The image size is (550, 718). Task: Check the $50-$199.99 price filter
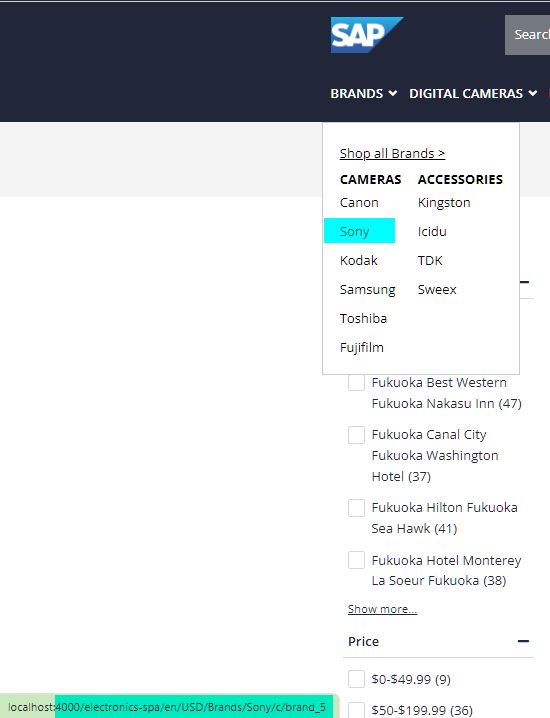coord(356,710)
